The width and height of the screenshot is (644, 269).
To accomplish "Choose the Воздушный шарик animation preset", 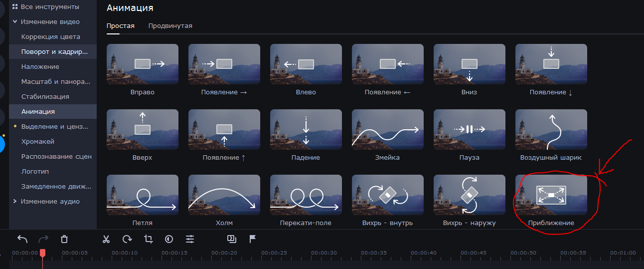I will coord(551,130).
